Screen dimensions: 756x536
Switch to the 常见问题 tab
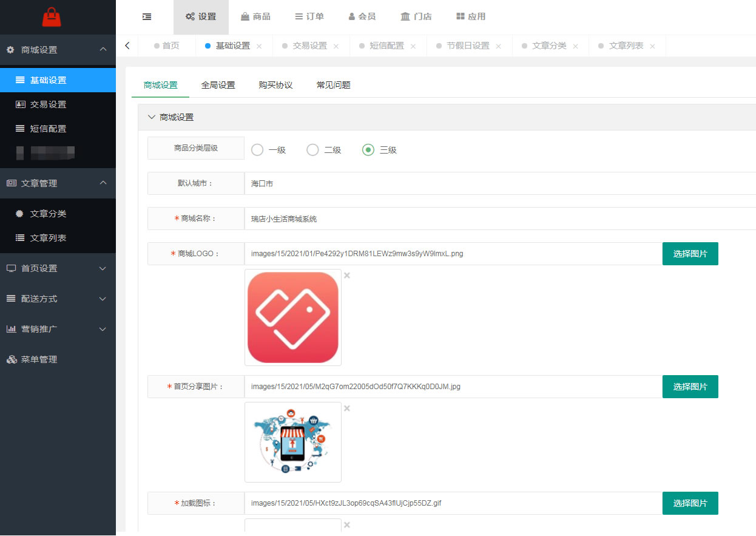coord(333,85)
